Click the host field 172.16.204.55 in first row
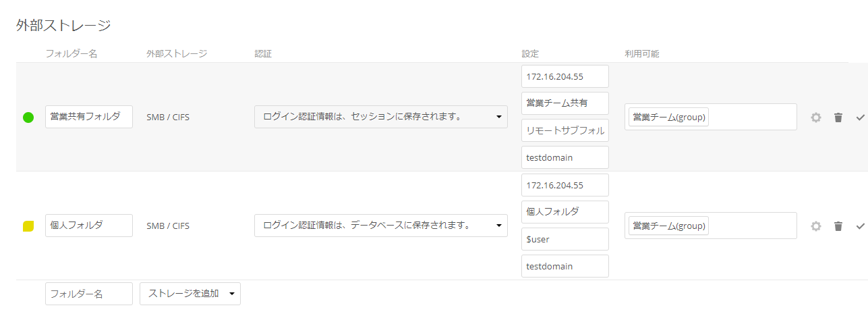 [x=565, y=76]
